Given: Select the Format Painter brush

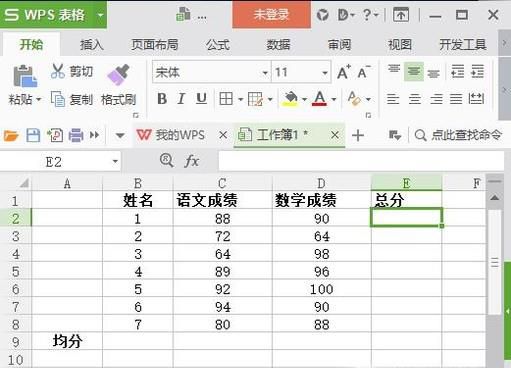Looking at the screenshot, I should (118, 75).
